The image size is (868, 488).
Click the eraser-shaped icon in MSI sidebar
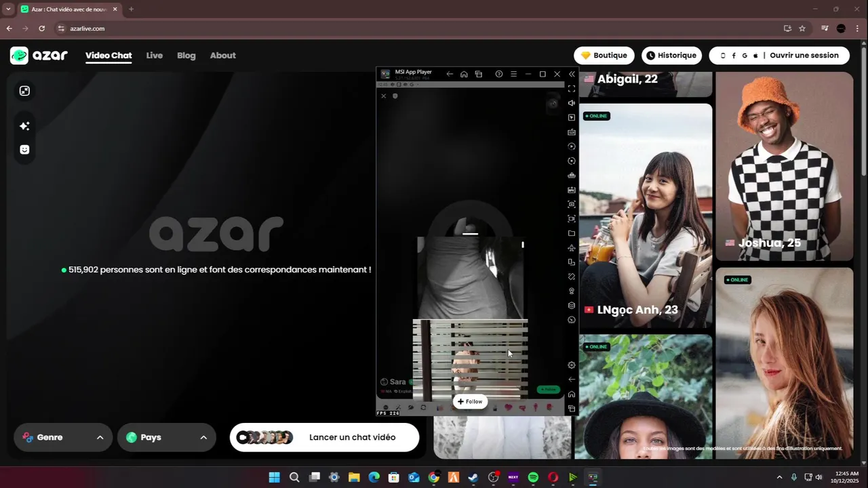(x=572, y=277)
